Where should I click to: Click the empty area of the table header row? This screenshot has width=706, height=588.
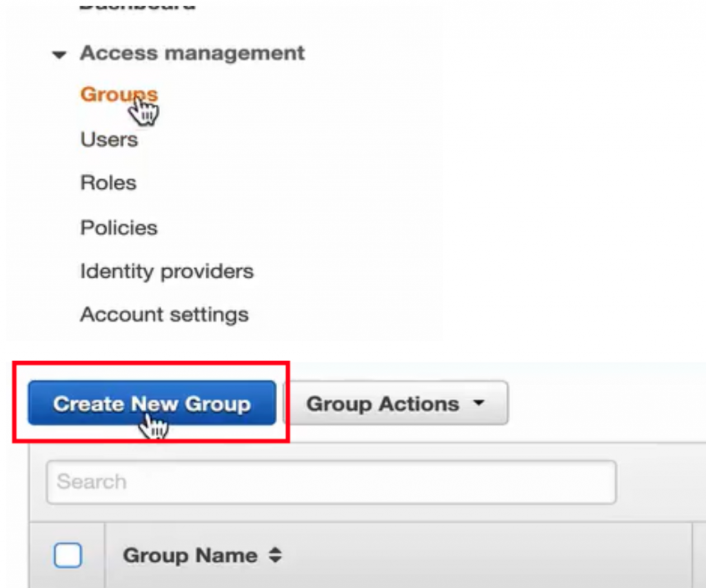tap(486, 556)
